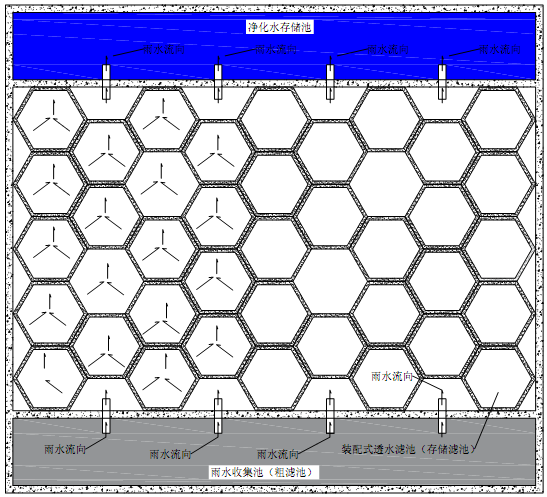Select the rightmost outlet pipe entering blue tank
The width and height of the screenshot is (547, 497).
(x=442, y=82)
